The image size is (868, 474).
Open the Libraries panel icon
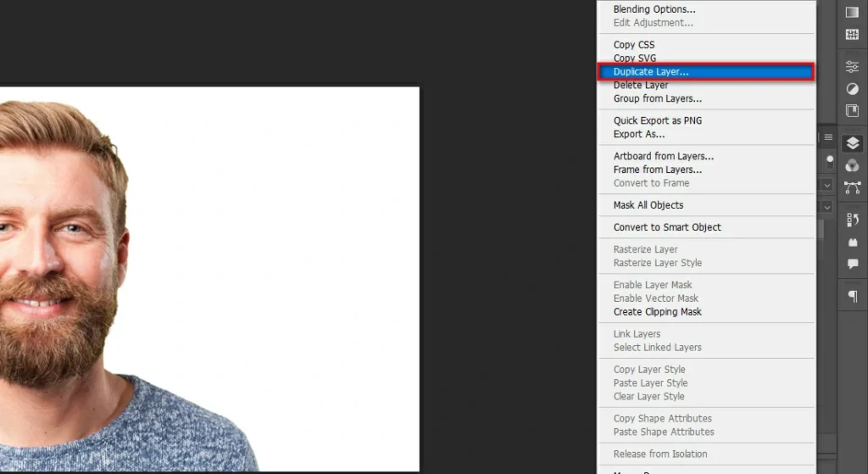852,110
